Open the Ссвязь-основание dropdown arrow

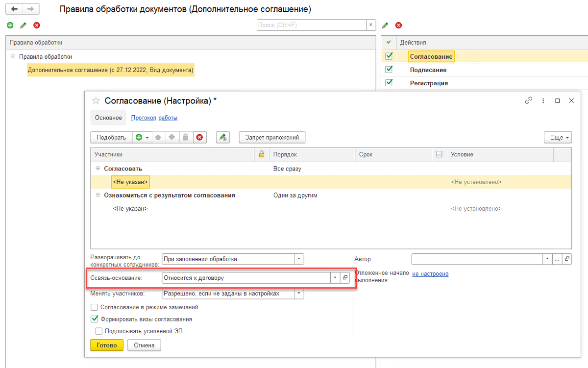point(335,278)
